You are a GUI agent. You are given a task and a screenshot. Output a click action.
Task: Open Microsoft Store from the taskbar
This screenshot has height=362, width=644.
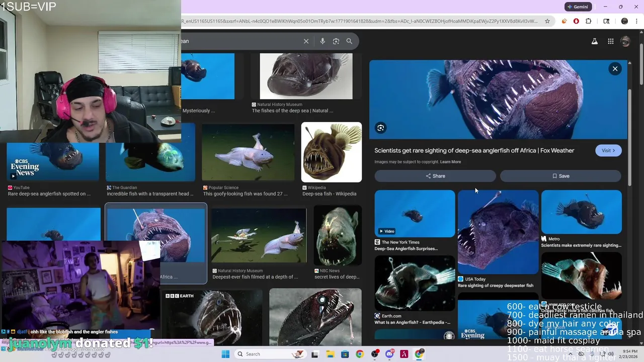(x=345, y=354)
